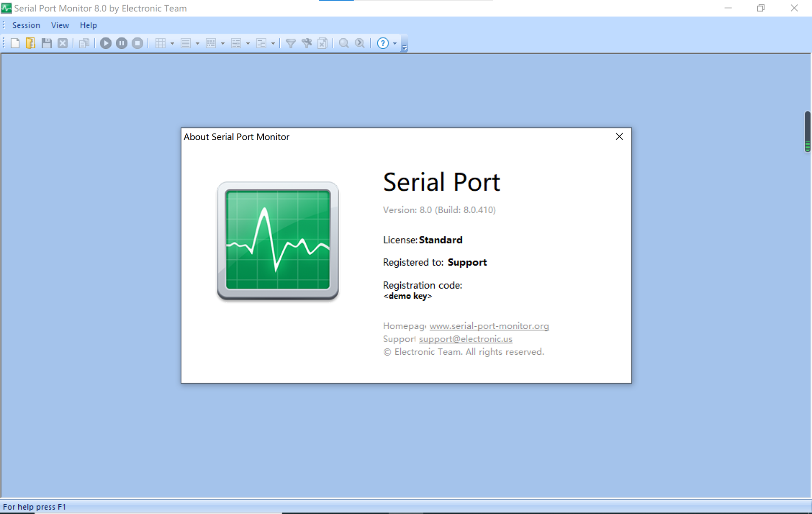Pause monitoring with the pause button
The image size is (812, 514).
[x=122, y=43]
